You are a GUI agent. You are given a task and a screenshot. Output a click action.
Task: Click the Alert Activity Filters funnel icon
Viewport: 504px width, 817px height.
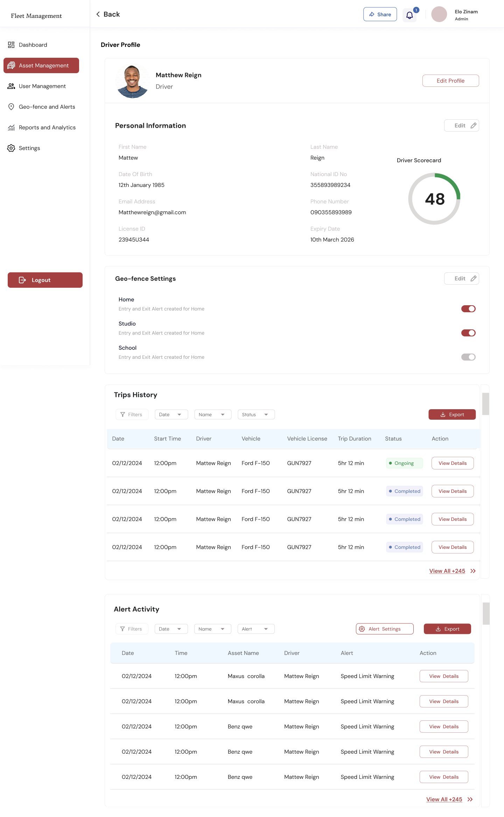[122, 629]
